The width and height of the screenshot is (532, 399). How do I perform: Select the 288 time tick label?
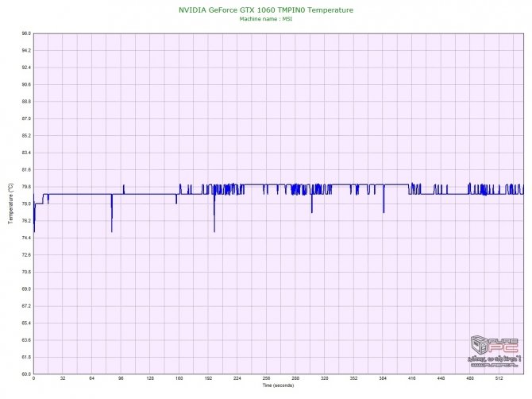click(x=295, y=378)
